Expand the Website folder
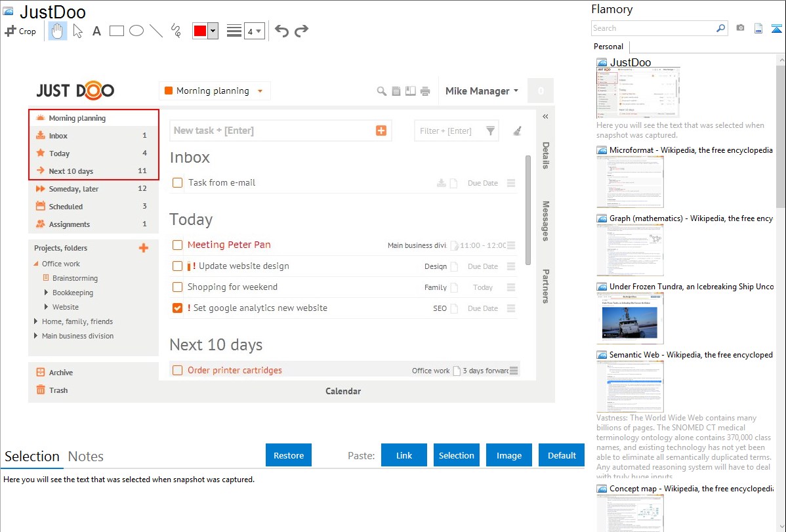Viewport: 786px width, 532px height. pyautogui.click(x=46, y=307)
